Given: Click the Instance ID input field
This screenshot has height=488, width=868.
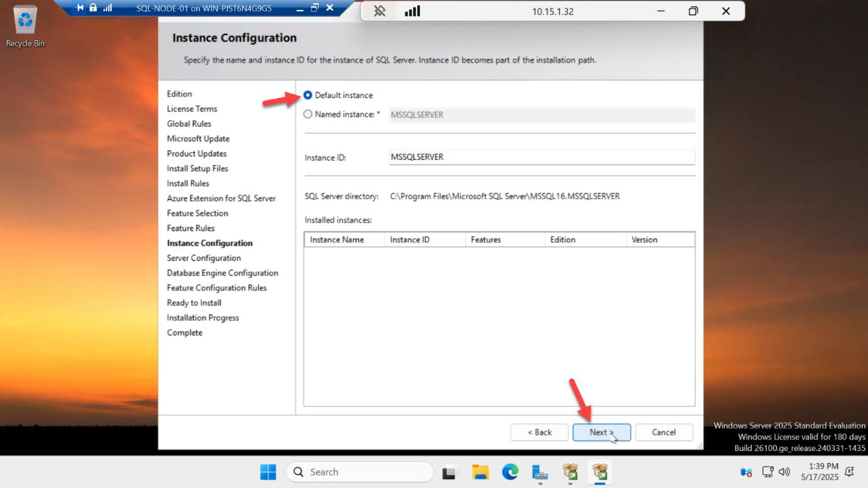Looking at the screenshot, I should pos(542,157).
